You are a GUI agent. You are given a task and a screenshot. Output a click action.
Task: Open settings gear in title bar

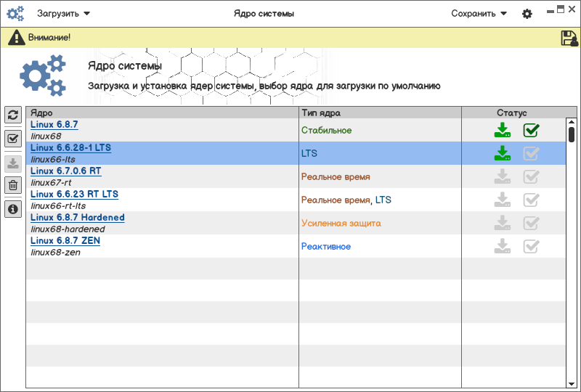pyautogui.click(x=527, y=14)
